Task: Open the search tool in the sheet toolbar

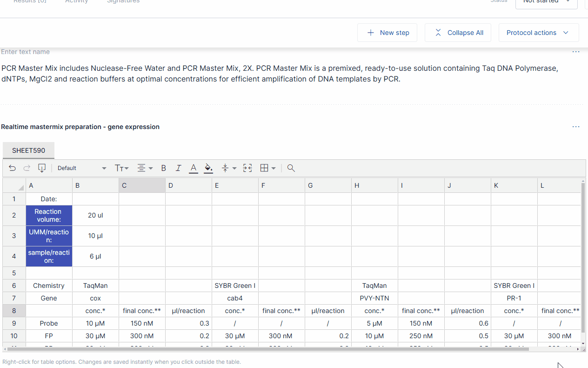Action: pyautogui.click(x=291, y=168)
